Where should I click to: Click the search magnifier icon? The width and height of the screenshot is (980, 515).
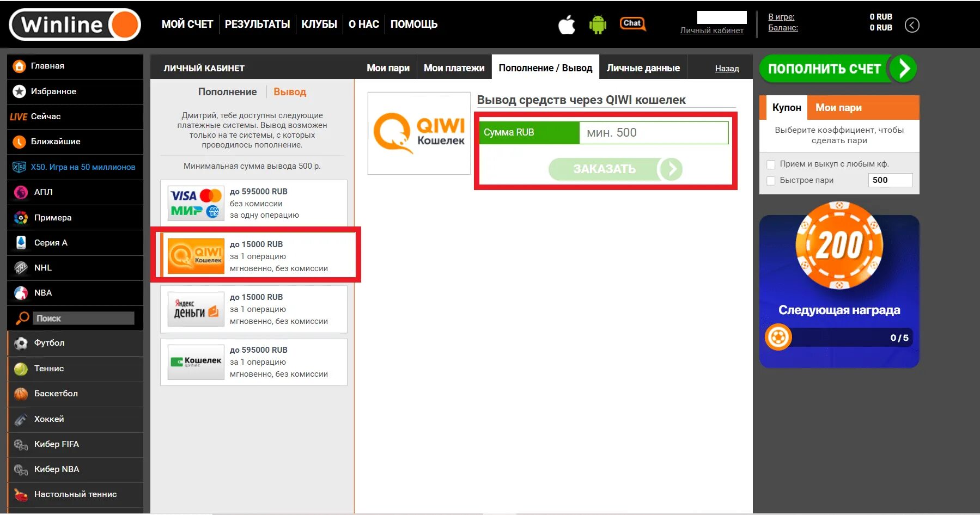pos(22,318)
